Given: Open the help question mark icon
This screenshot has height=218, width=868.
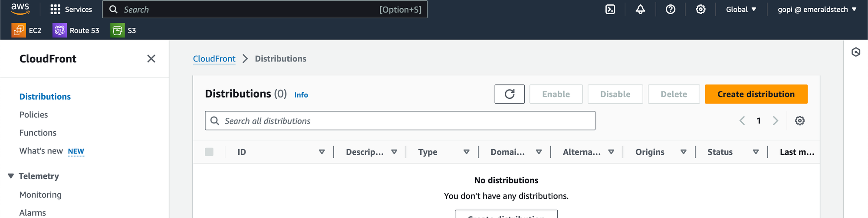Looking at the screenshot, I should click(670, 9).
